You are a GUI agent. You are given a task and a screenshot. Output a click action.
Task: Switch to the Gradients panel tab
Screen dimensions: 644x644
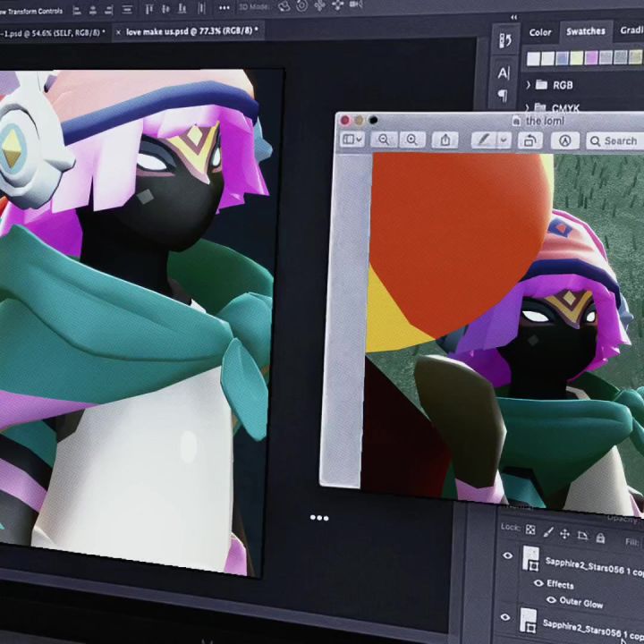click(631, 30)
